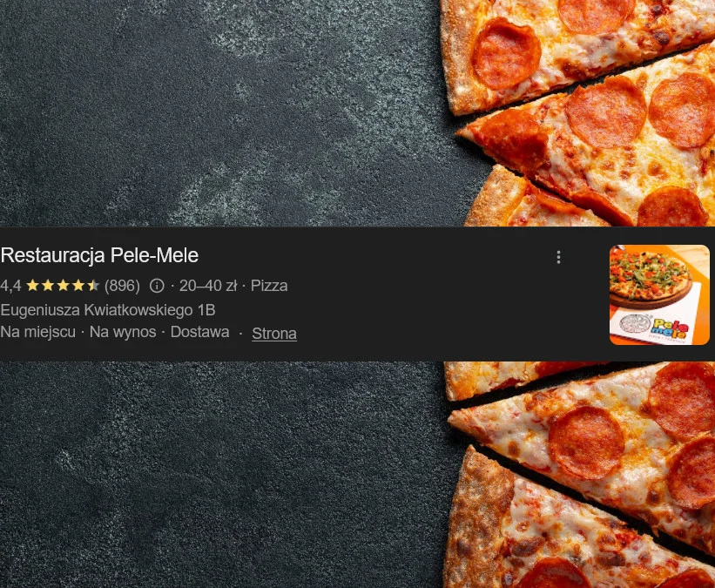Open the Strona website link
Screen dimensions: 715x588
(x=274, y=334)
